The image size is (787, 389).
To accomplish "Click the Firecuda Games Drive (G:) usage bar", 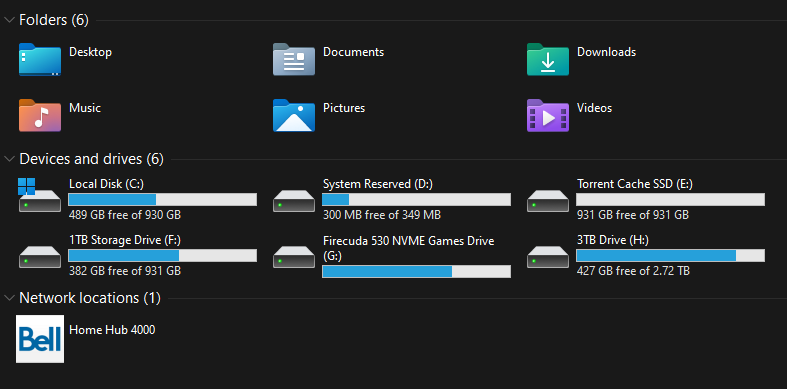I will [417, 272].
